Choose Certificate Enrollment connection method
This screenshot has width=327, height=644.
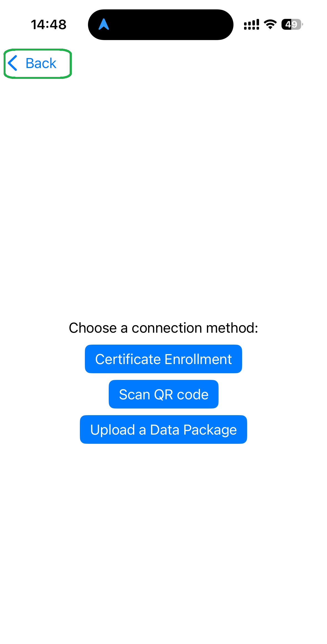coord(163,359)
